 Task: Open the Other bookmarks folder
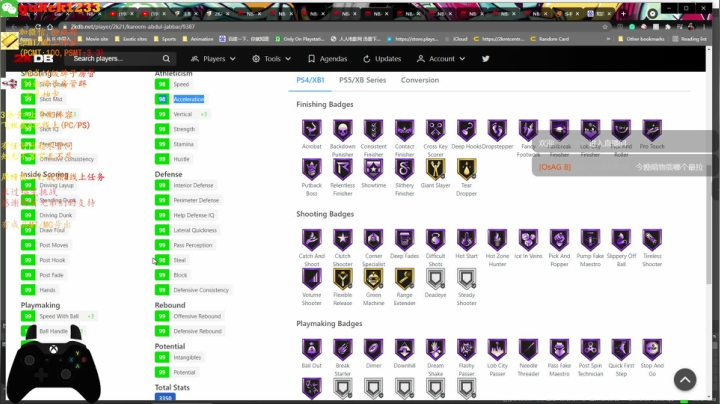[x=641, y=39]
